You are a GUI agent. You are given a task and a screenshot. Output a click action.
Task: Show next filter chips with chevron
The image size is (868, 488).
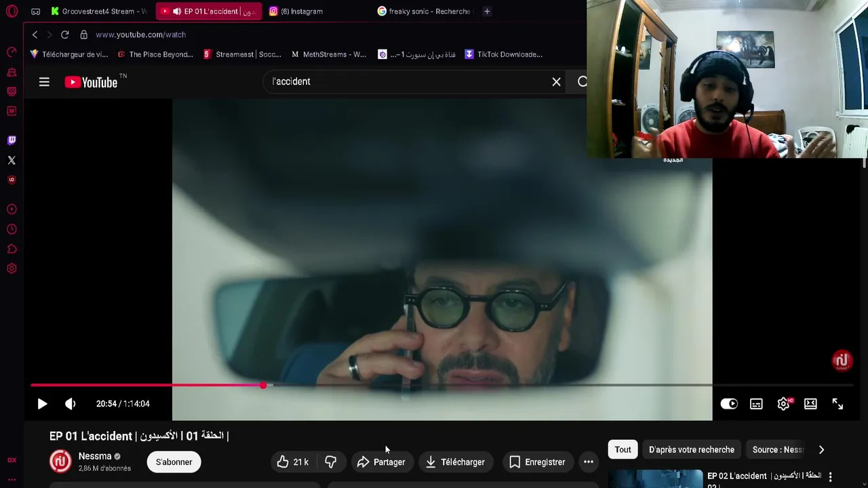821,449
